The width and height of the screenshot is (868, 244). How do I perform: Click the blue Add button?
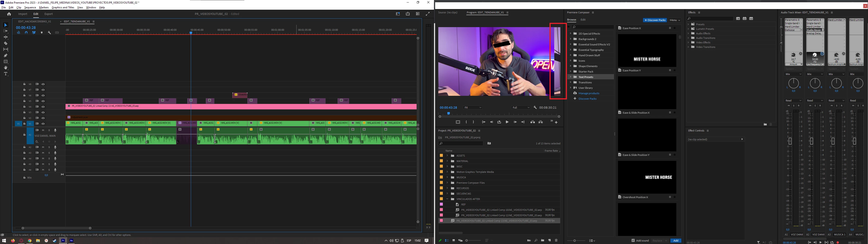[676, 241]
